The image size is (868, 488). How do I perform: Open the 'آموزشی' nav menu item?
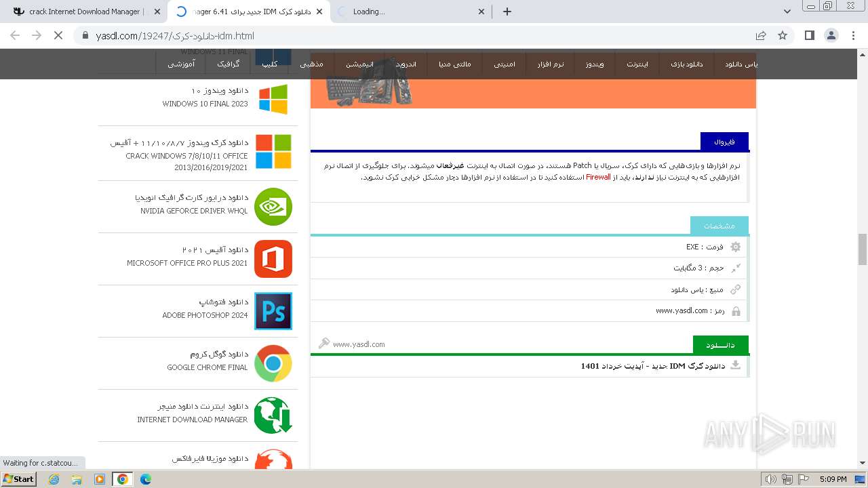click(182, 64)
